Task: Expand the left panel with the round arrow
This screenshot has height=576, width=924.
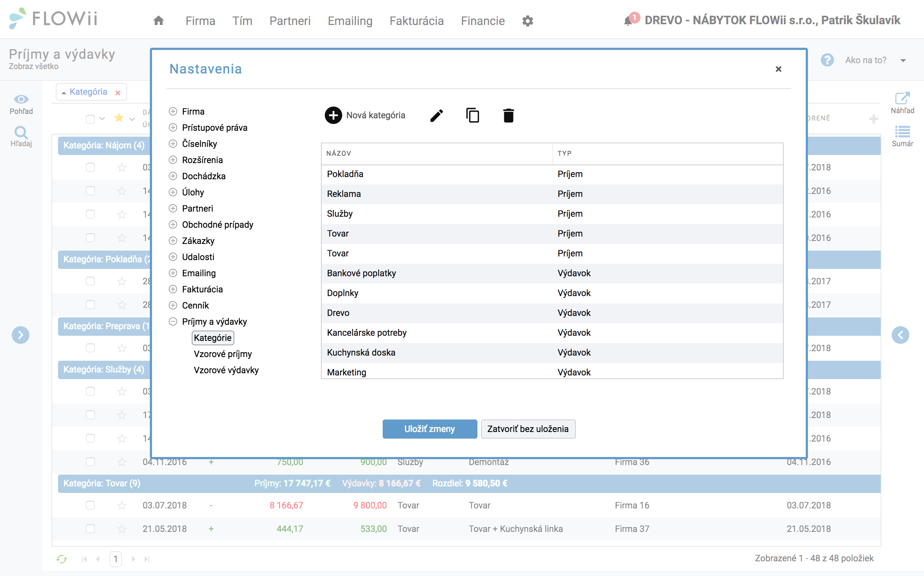Action: click(21, 335)
